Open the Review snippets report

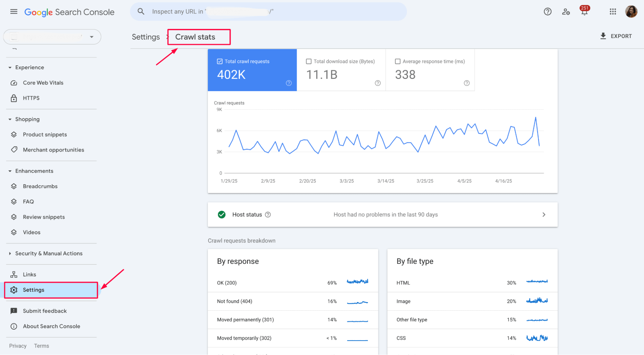click(x=44, y=217)
